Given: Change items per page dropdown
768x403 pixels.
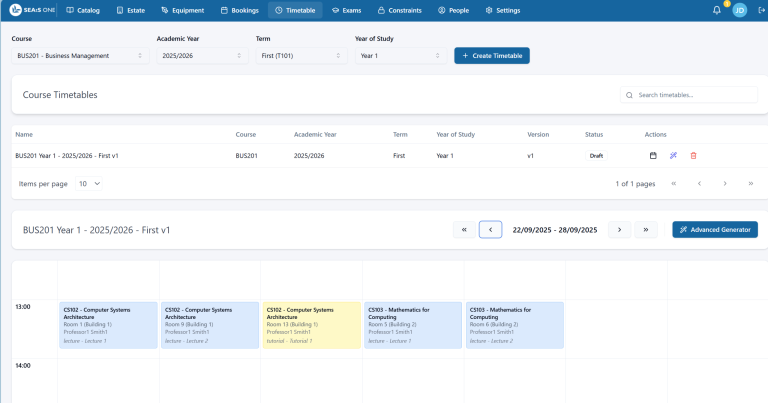Looking at the screenshot, I should coord(89,184).
